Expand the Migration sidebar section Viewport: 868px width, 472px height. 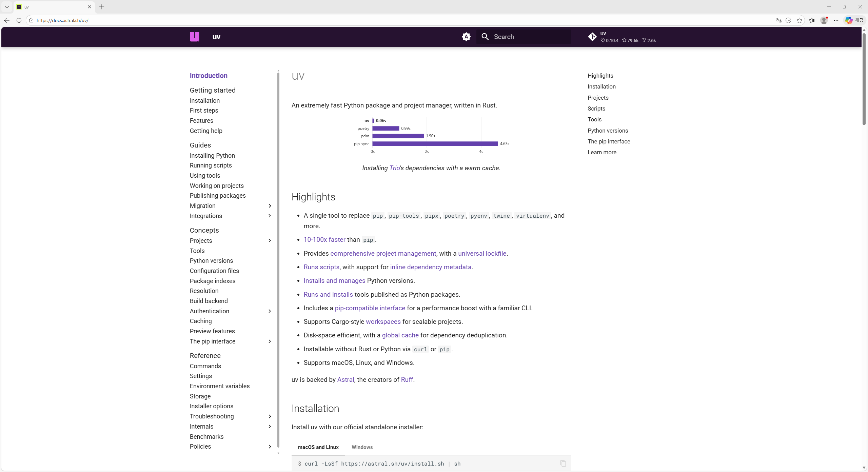coord(270,206)
